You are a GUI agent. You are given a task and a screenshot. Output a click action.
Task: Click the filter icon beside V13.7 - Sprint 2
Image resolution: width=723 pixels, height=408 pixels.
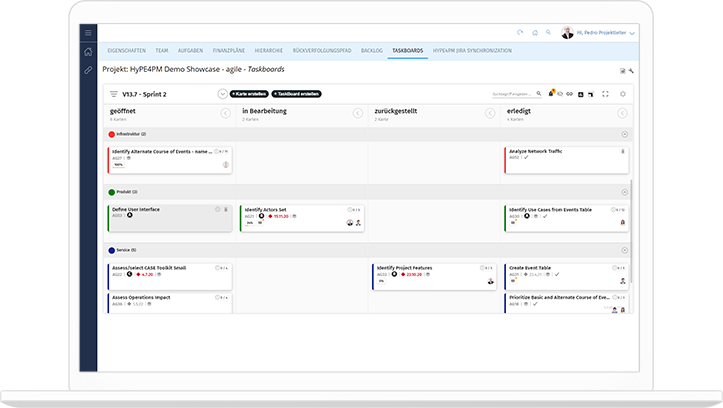[x=114, y=94]
